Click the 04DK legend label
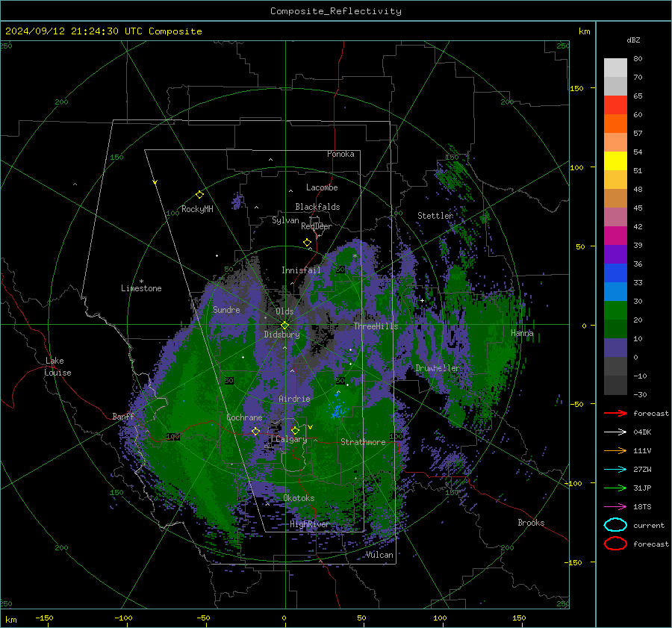672x628 pixels. (x=642, y=432)
